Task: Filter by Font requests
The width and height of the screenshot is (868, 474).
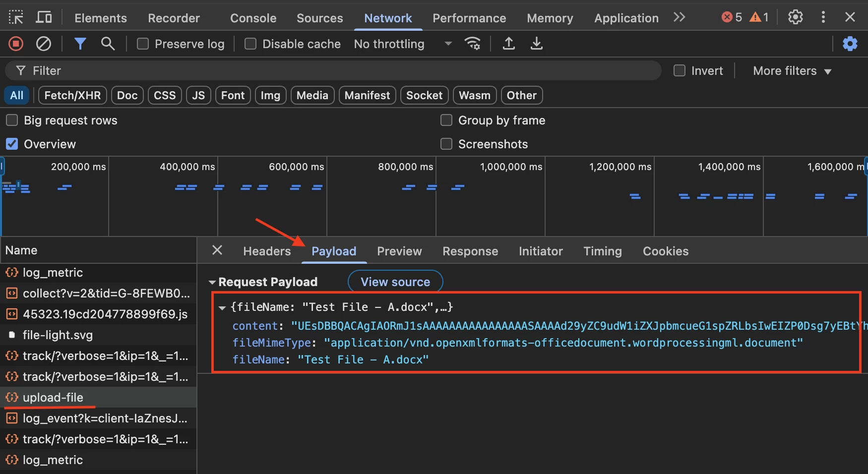Action: click(233, 95)
